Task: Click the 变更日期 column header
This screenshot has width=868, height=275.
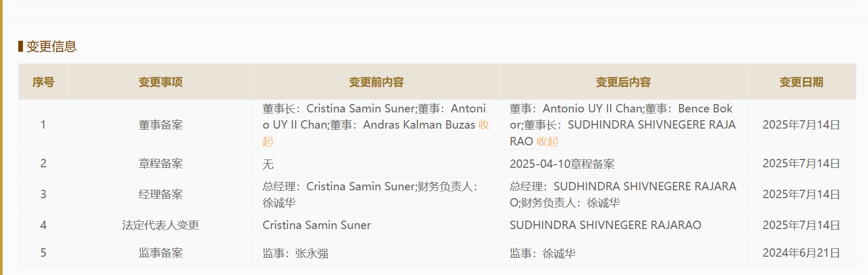Action: (x=801, y=82)
